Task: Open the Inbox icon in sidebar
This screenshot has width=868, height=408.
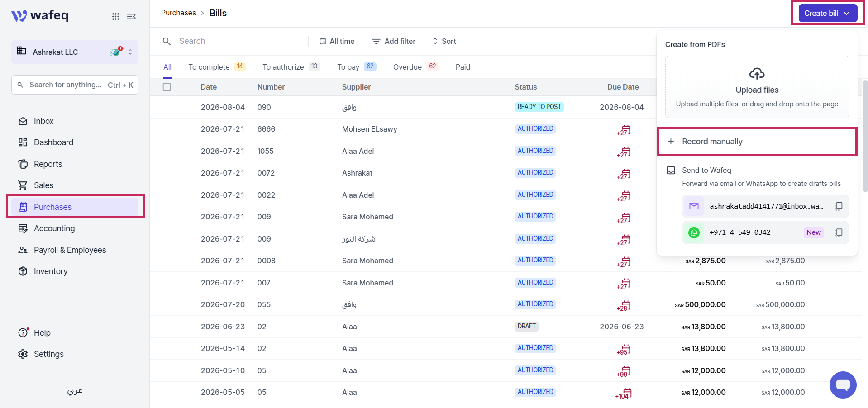Action: [x=23, y=121]
